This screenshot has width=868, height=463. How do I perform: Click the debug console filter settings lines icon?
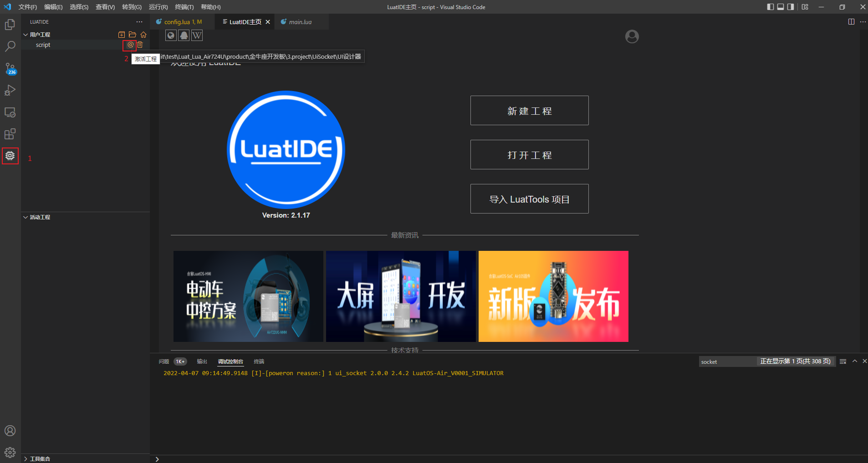843,361
